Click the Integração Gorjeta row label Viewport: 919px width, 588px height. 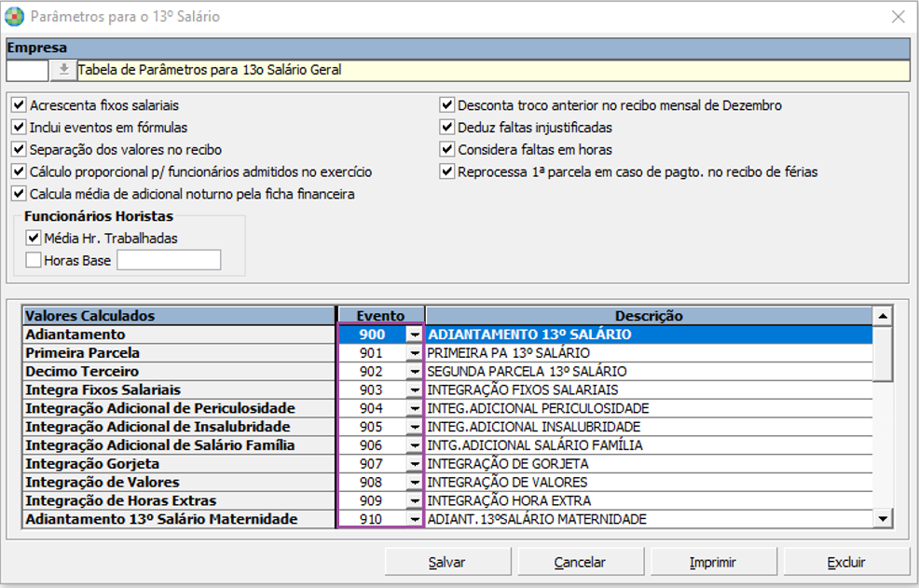[179, 464]
